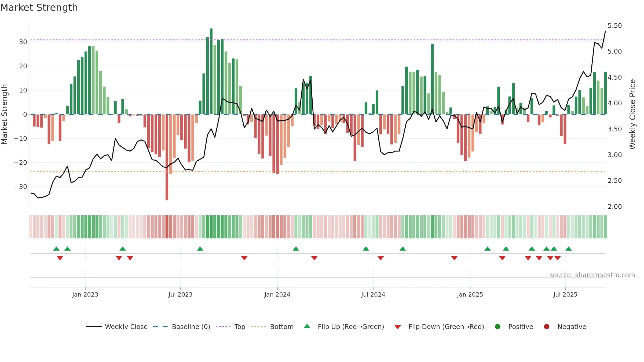Image resolution: width=644 pixels, height=362 pixels.
Task: Click the red Flip Down legend triangle
Action: click(398, 327)
